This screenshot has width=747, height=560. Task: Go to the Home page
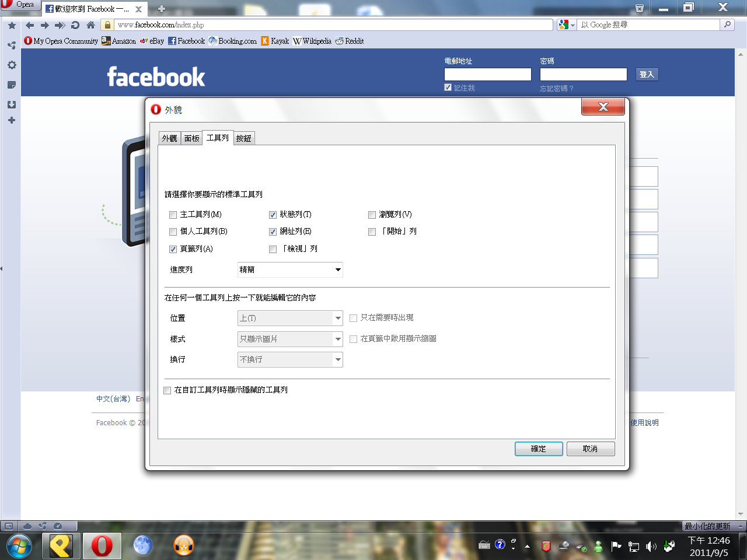point(90,25)
